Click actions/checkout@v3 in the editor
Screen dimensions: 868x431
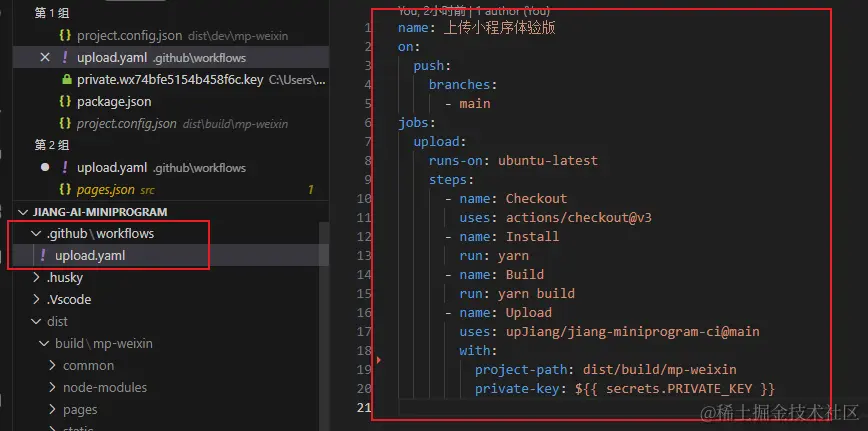click(578, 218)
